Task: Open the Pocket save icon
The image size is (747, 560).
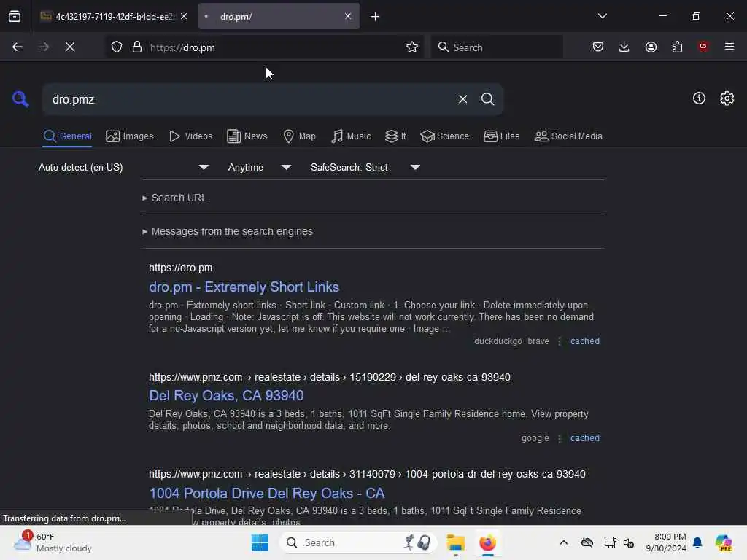Action: [598, 47]
